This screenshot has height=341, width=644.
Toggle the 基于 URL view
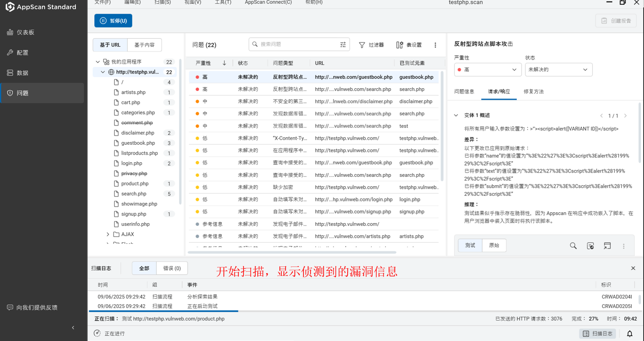pos(110,45)
